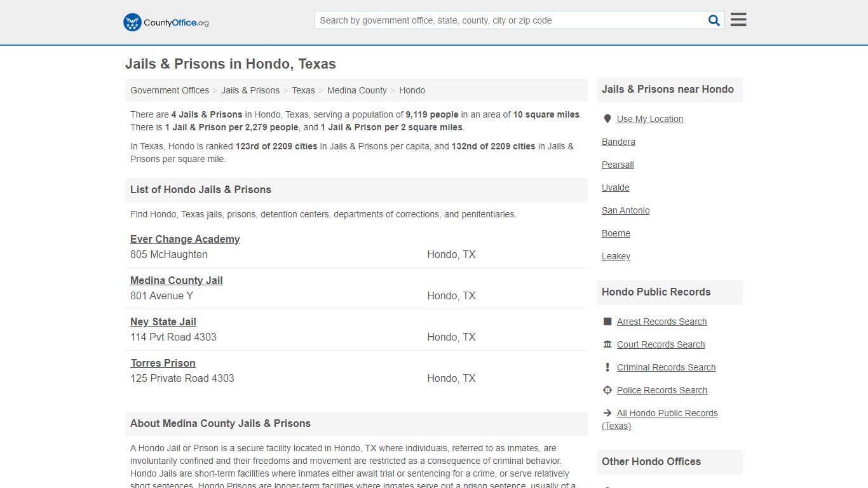Open Boerne nearby jails
Image resolution: width=868 pixels, height=488 pixels.
(616, 233)
